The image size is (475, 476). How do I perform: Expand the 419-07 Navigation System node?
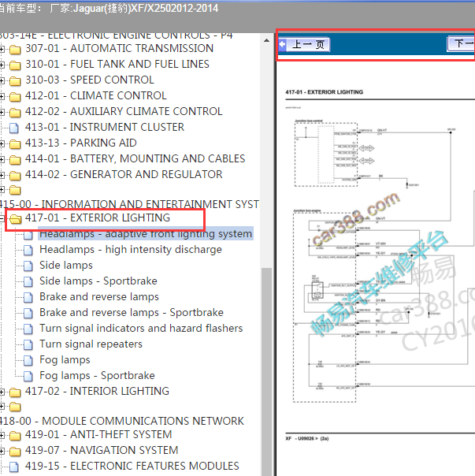pyautogui.click(x=2, y=451)
